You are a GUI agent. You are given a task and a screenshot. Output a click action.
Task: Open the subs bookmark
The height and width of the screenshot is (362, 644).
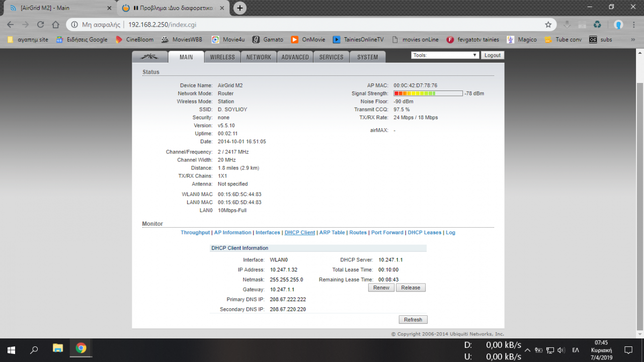click(601, 39)
